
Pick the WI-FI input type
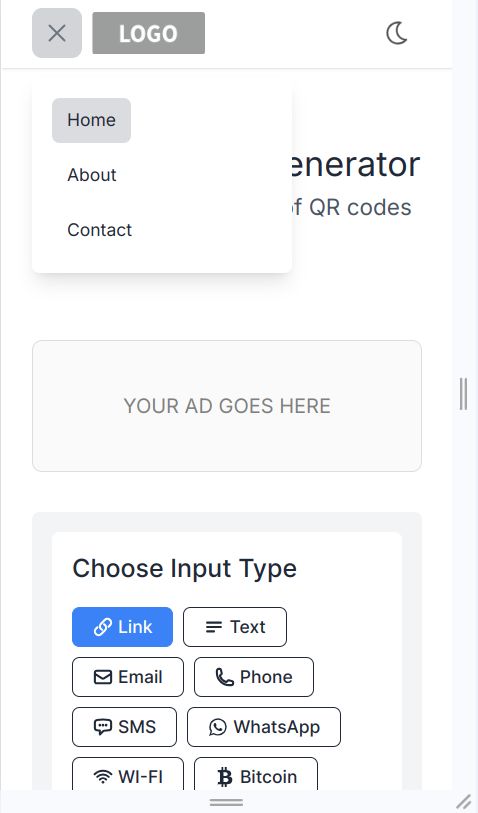click(128, 774)
